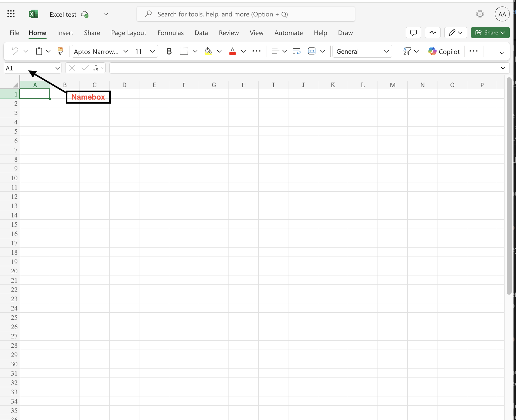Open the Draw tab
This screenshot has width=516, height=420.
345,33
